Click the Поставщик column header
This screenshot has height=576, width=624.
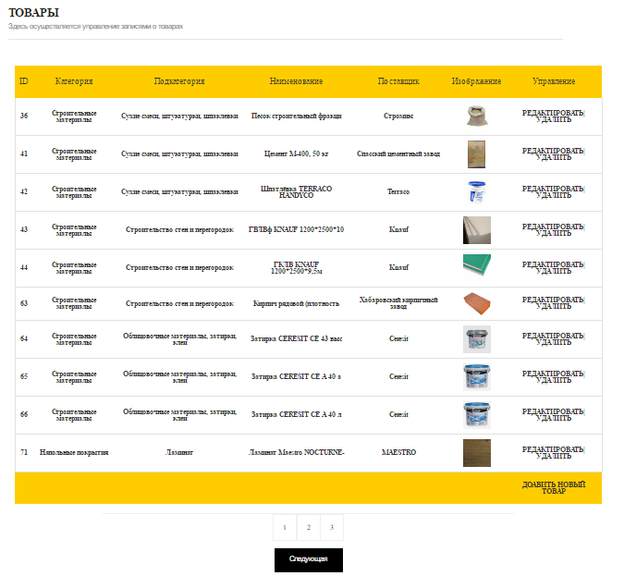click(x=398, y=81)
